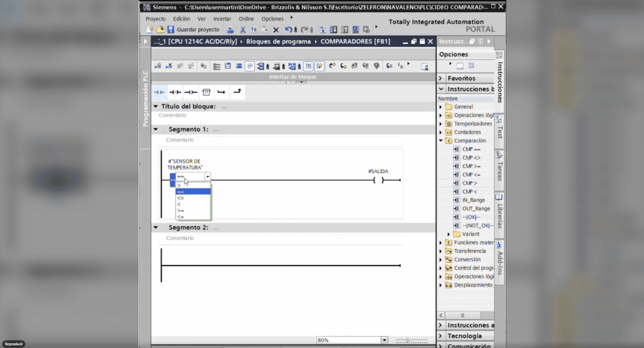Image resolution: width=644 pixels, height=348 pixels.
Task: Open the Insertar menu
Action: [222, 19]
